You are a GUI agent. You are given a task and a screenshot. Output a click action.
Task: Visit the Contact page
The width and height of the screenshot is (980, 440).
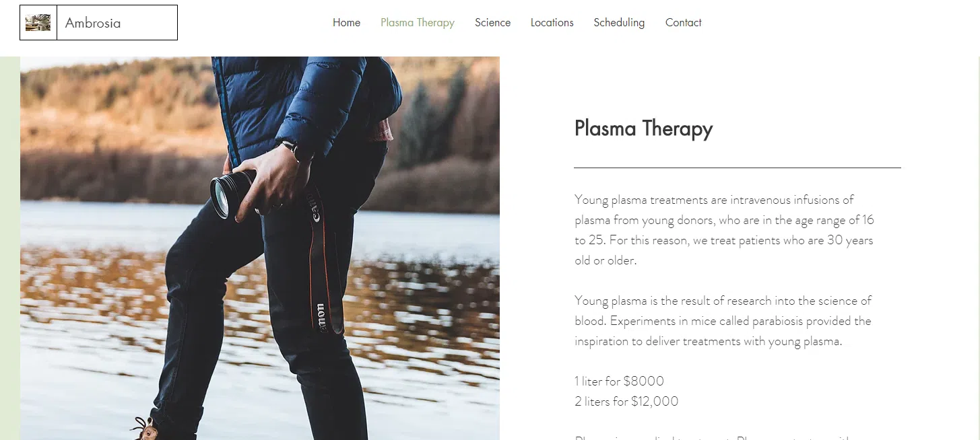point(683,23)
